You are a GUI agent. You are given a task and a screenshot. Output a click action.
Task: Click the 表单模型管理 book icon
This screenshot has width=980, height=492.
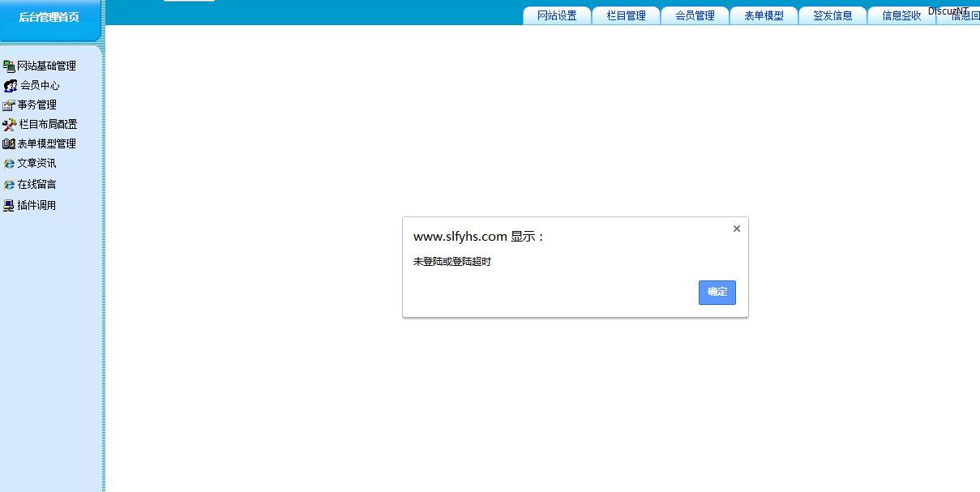9,144
